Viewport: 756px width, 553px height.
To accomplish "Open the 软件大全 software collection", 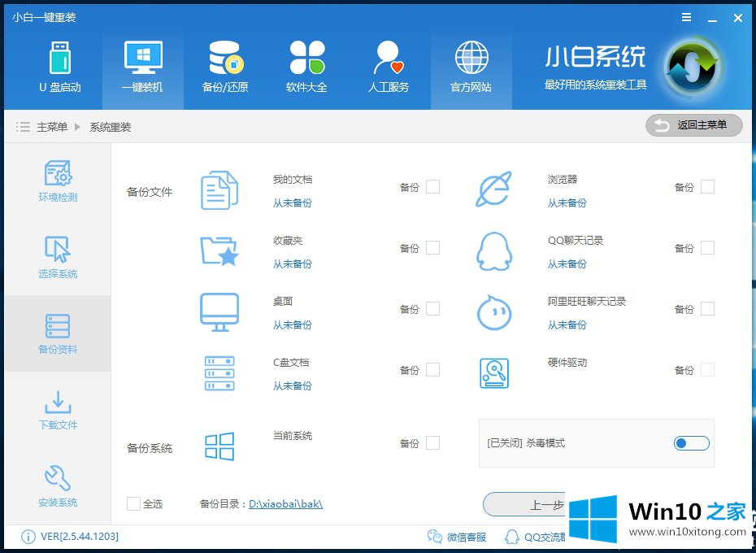I will coord(307,67).
